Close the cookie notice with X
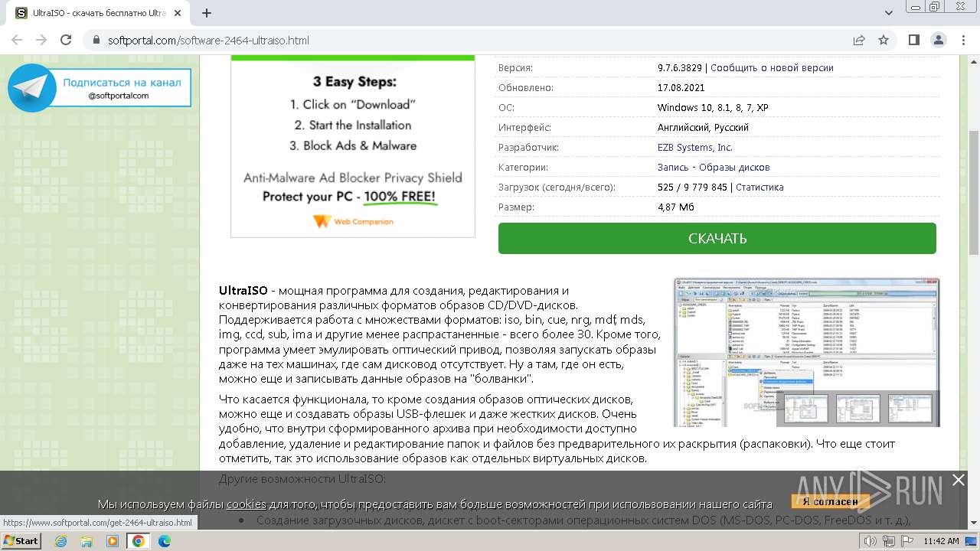 click(958, 480)
